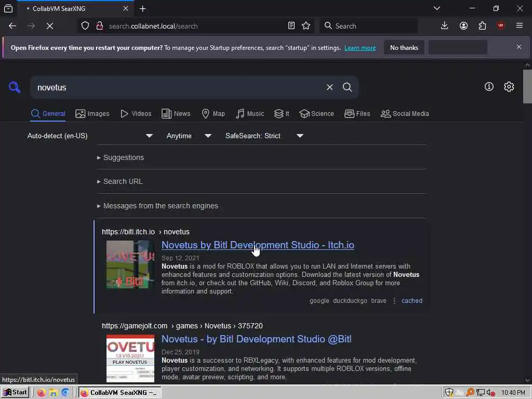Submit search with the magnifier button
This screenshot has height=399, width=532.
pyautogui.click(x=347, y=87)
